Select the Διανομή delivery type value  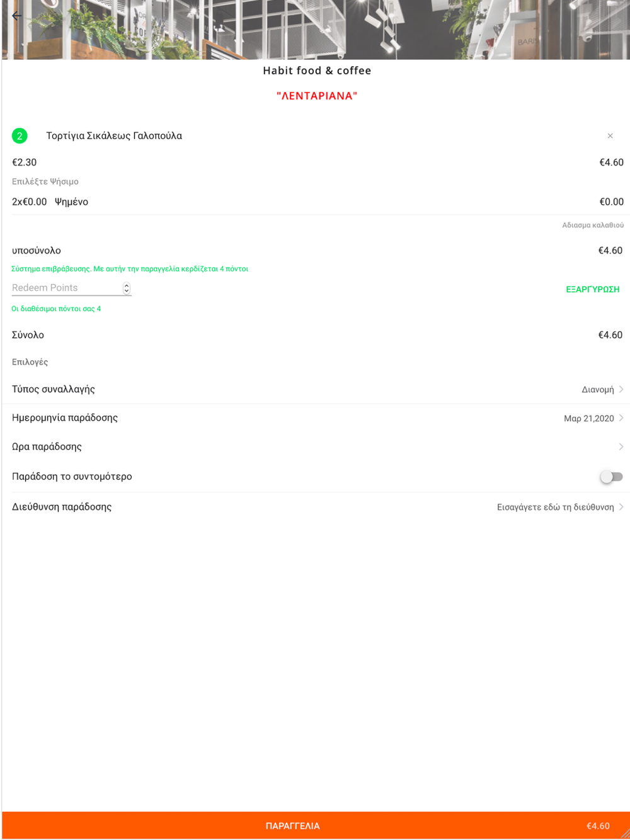pyautogui.click(x=597, y=390)
